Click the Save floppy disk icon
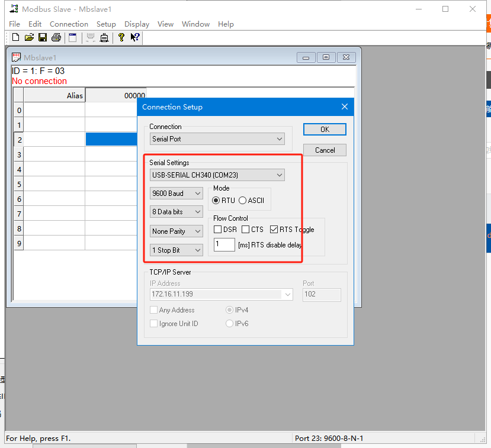This screenshot has height=448, width=491. pos(43,38)
